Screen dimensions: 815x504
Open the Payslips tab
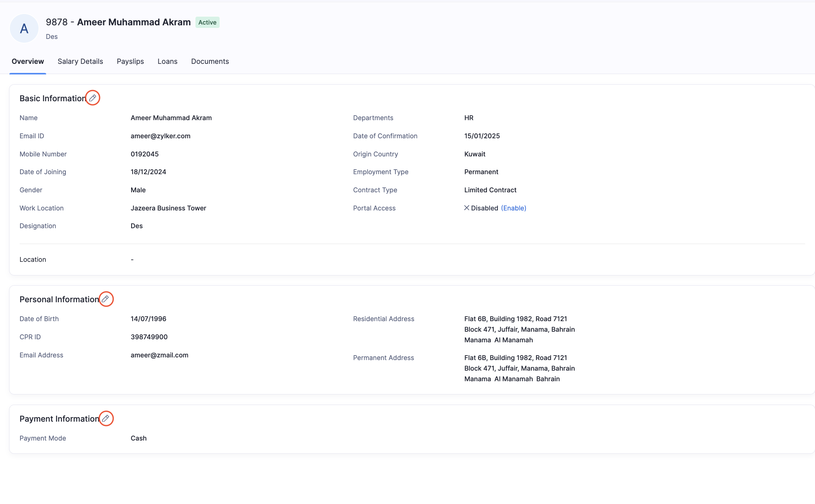[x=130, y=62]
